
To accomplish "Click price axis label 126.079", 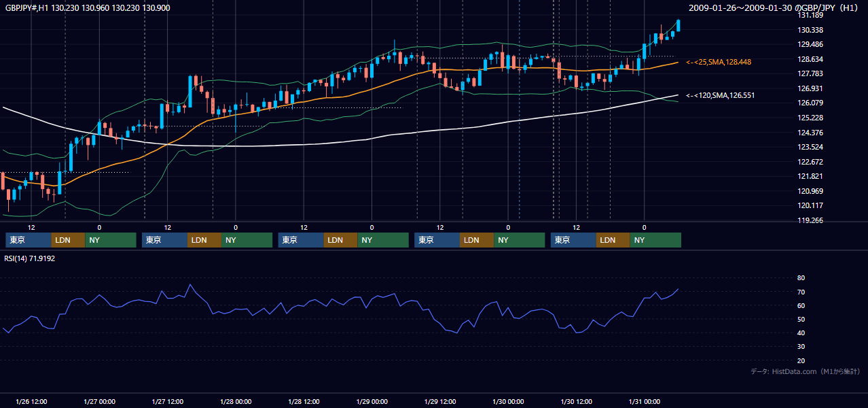I will pyautogui.click(x=810, y=103).
